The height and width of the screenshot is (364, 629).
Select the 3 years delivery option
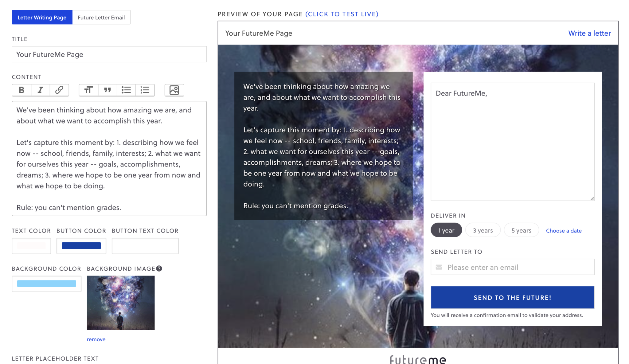coord(482,230)
